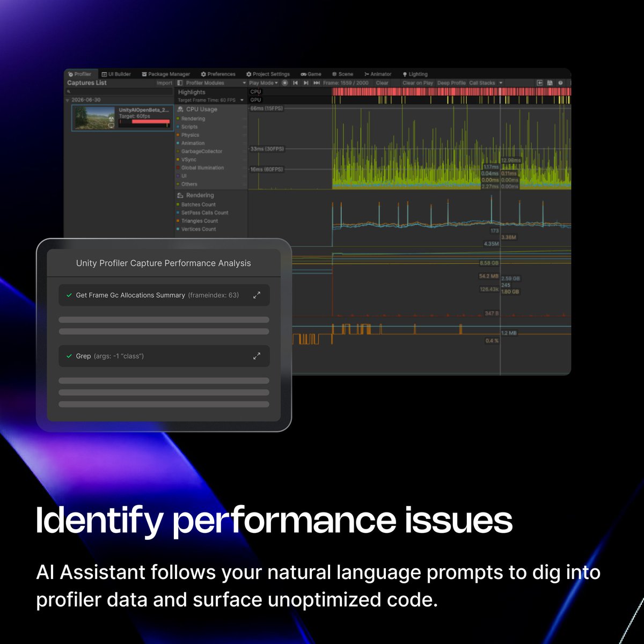Enable the Deep Profile toggle
This screenshot has width=644, height=644.
coord(451,83)
